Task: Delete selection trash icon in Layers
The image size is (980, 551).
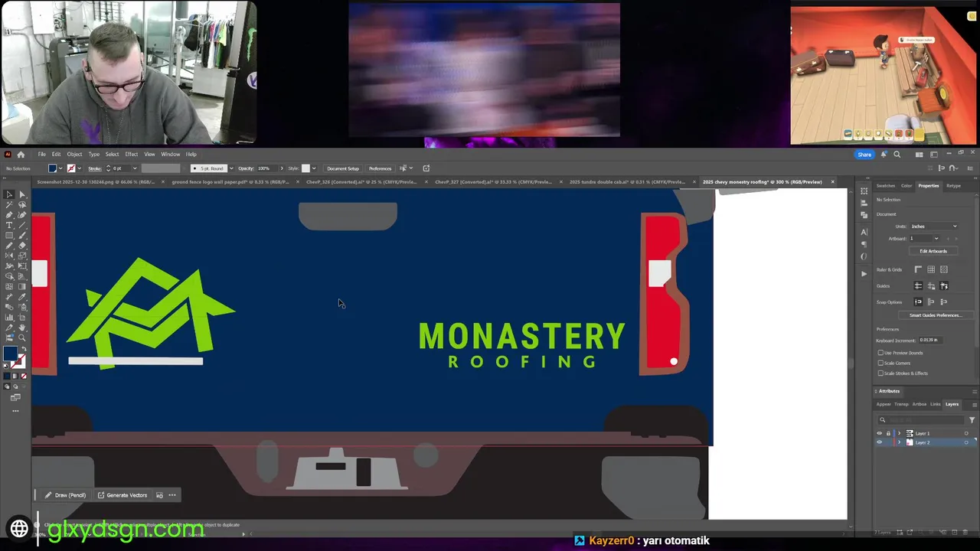Action: tap(965, 532)
